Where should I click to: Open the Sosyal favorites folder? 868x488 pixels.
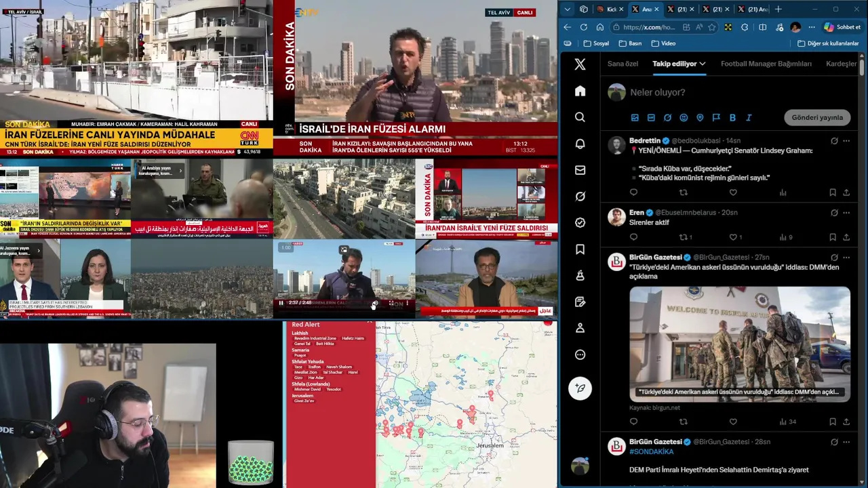(x=596, y=43)
